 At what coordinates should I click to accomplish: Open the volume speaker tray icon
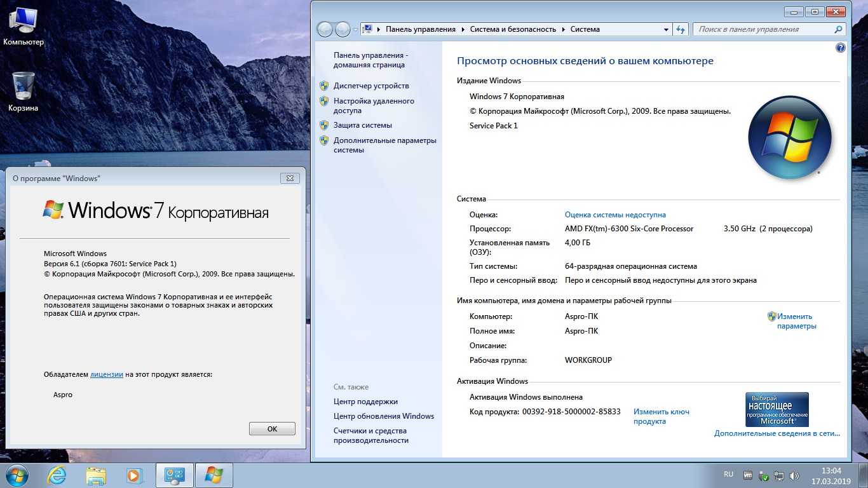click(x=794, y=475)
